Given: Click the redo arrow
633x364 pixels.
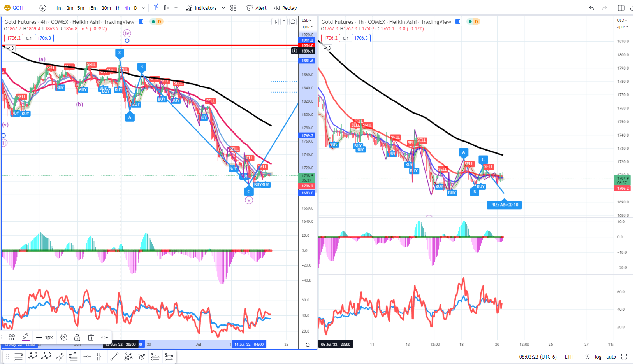Looking at the screenshot, I should click(605, 8).
